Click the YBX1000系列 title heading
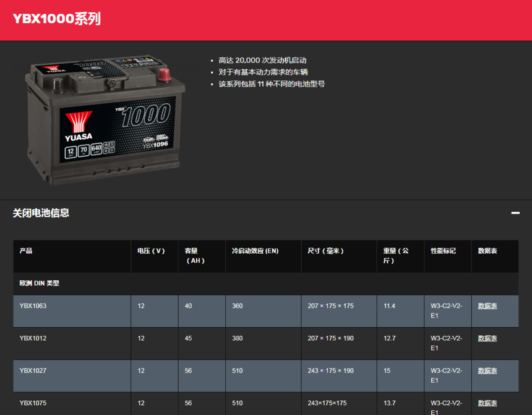This screenshot has height=415, width=532. pyautogui.click(x=57, y=19)
